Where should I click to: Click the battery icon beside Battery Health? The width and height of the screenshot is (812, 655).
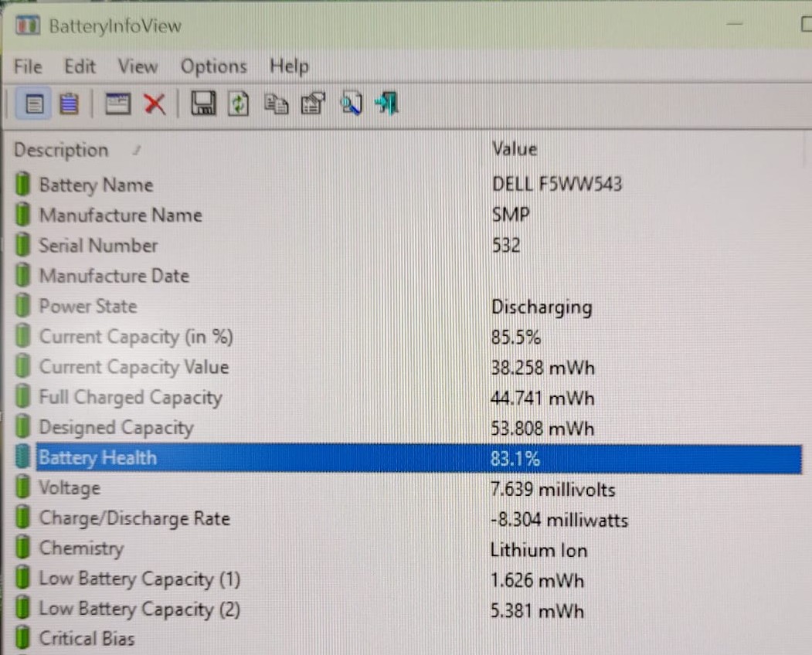coord(22,456)
